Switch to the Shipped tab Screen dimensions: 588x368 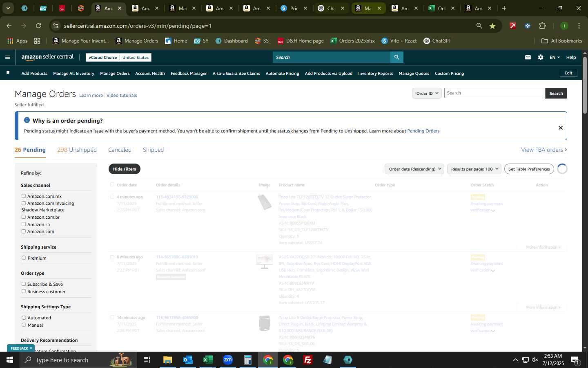(153, 150)
